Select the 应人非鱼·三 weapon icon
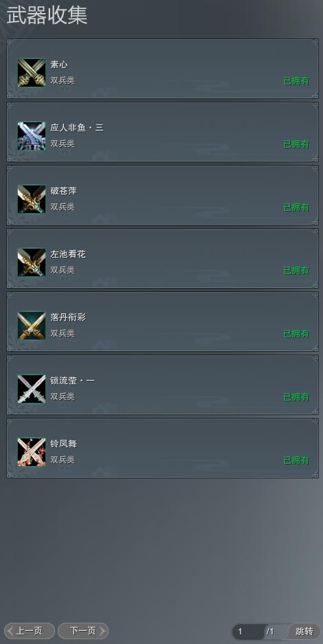 32,136
